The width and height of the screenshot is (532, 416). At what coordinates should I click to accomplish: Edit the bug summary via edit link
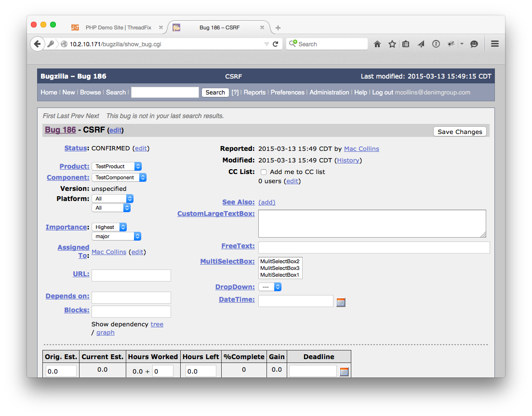tap(115, 130)
